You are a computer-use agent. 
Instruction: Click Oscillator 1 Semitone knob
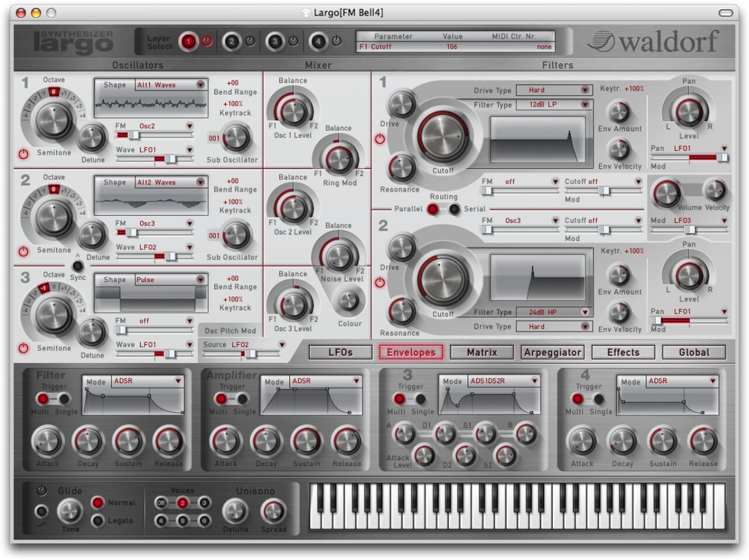[54, 120]
